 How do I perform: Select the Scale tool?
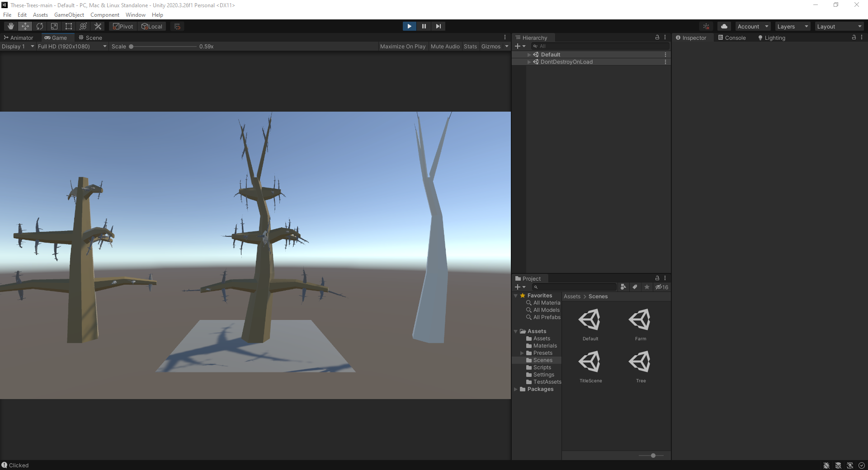click(x=54, y=26)
